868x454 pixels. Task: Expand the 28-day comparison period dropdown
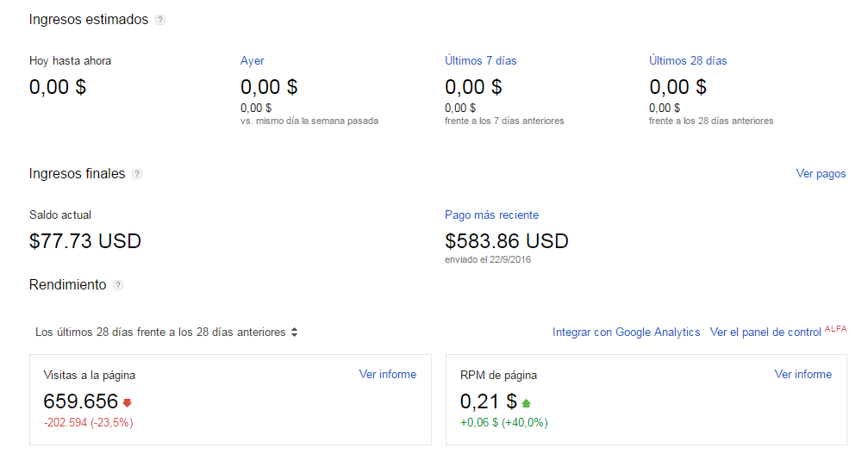pos(167,332)
